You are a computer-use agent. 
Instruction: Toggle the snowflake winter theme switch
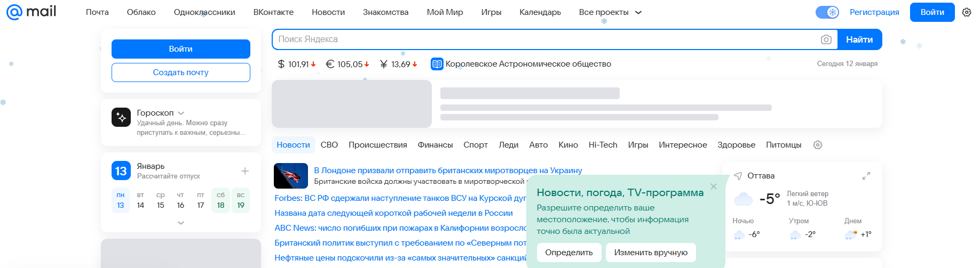(827, 12)
